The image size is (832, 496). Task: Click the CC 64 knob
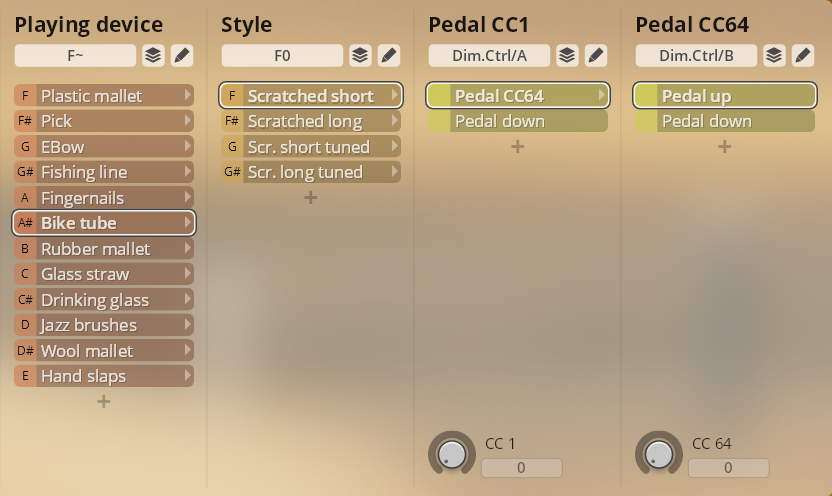[658, 454]
